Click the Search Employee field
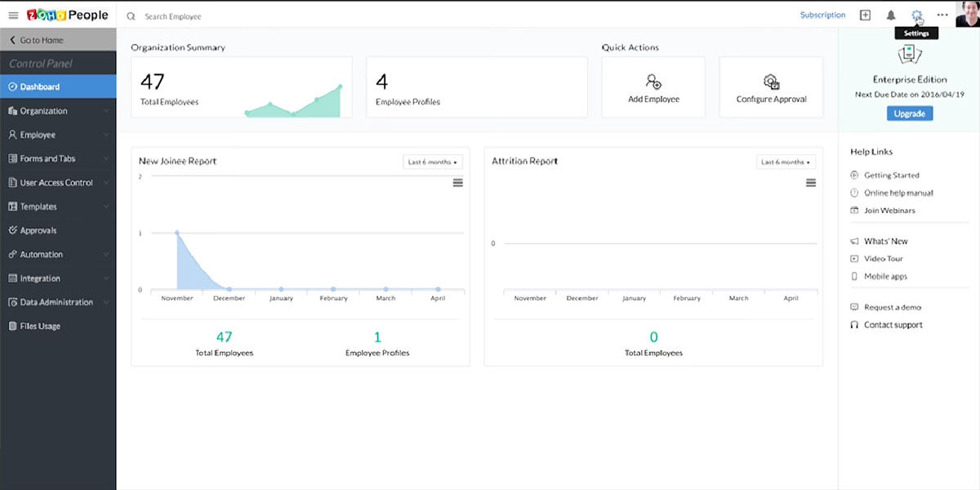The width and height of the screenshot is (980, 490). (x=245, y=16)
